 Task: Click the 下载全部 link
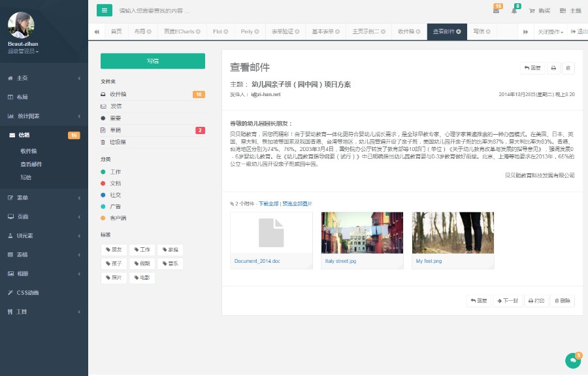[x=269, y=204]
